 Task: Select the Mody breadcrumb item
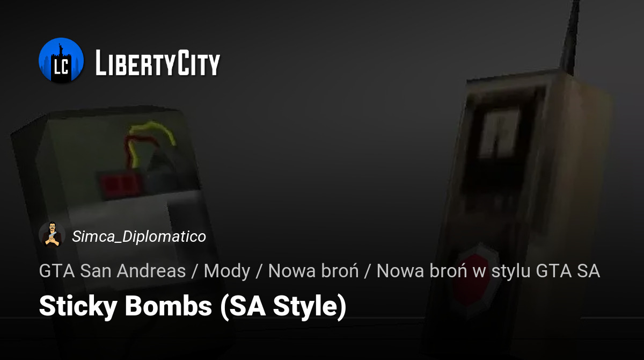pos(227,271)
